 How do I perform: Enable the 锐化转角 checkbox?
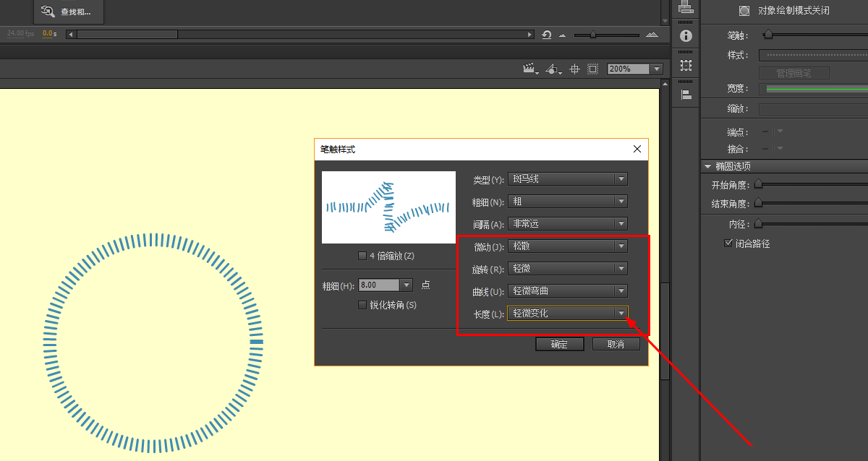coord(362,305)
